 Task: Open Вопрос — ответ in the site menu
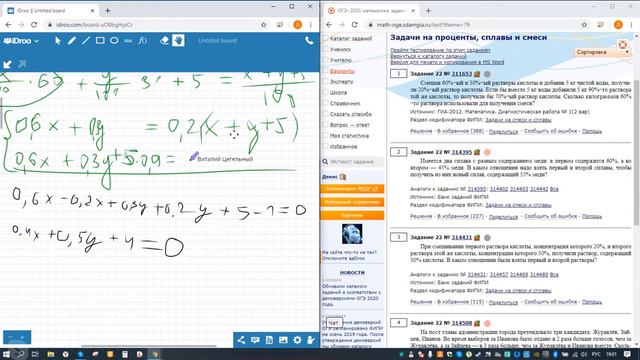coord(349,125)
